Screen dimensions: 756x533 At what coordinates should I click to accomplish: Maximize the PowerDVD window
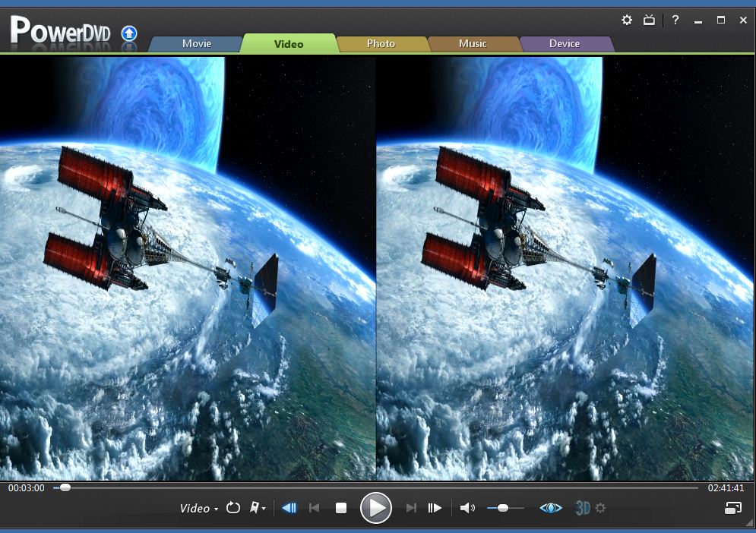pyautogui.click(x=721, y=20)
